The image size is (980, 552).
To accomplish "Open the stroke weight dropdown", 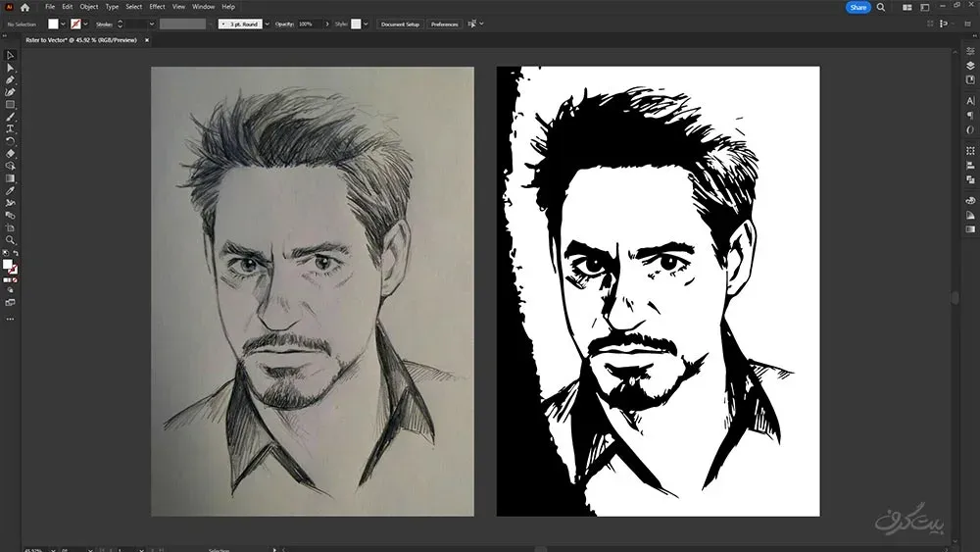I will tap(151, 25).
